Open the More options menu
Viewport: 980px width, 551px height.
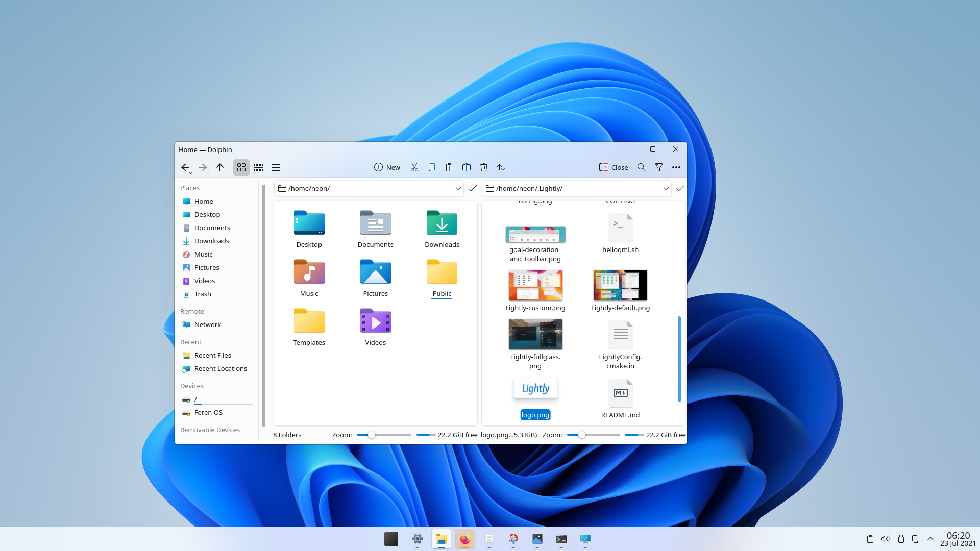(676, 167)
